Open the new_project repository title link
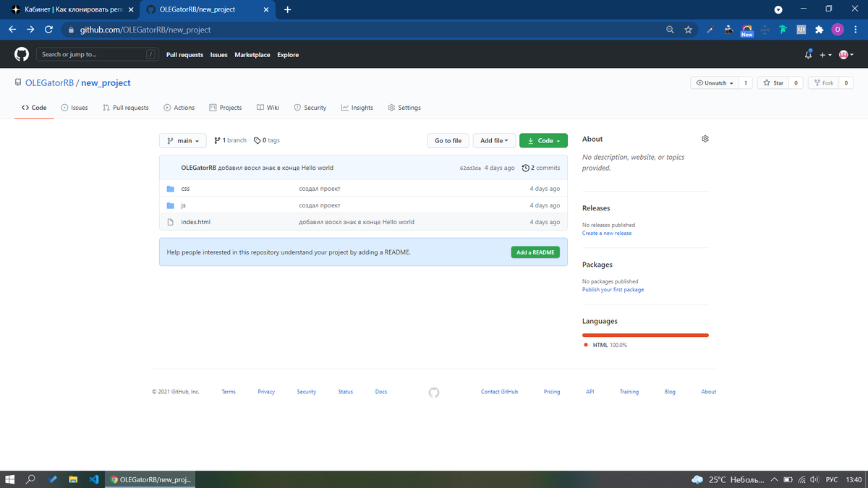 [x=106, y=83]
